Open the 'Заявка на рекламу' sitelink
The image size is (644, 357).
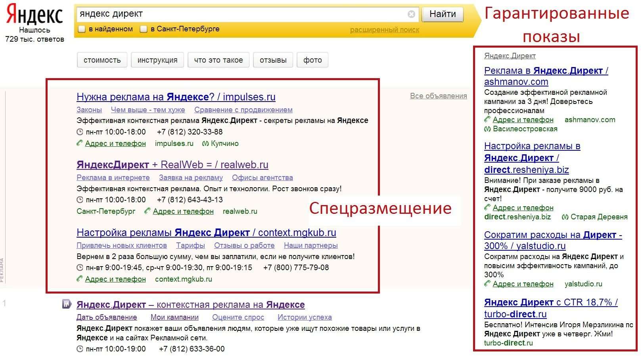pos(191,178)
